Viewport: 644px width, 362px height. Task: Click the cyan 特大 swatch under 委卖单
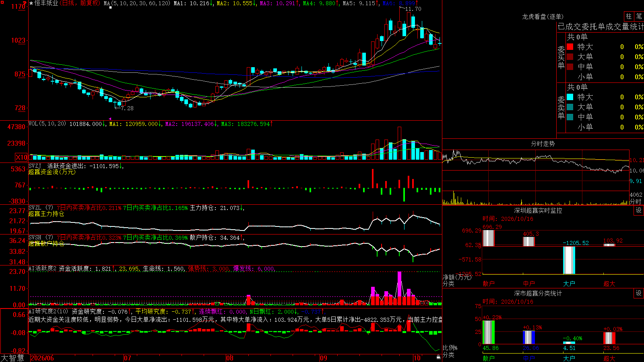click(x=570, y=97)
